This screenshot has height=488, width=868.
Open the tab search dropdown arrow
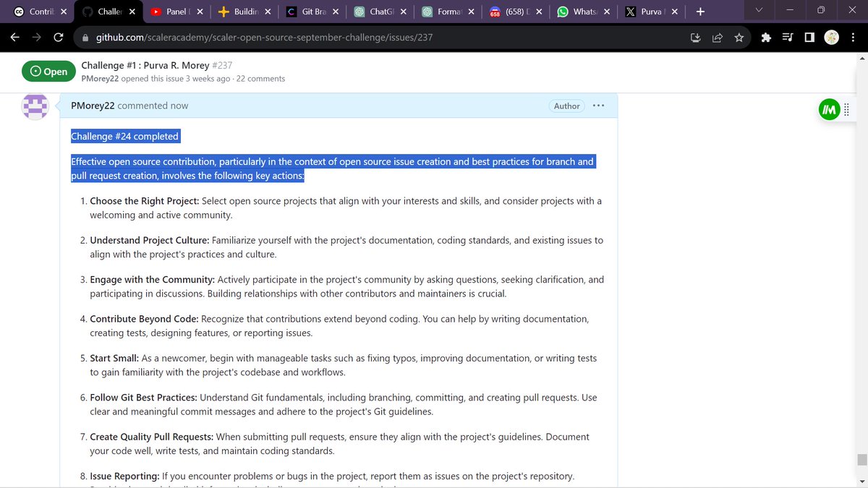coord(758,11)
